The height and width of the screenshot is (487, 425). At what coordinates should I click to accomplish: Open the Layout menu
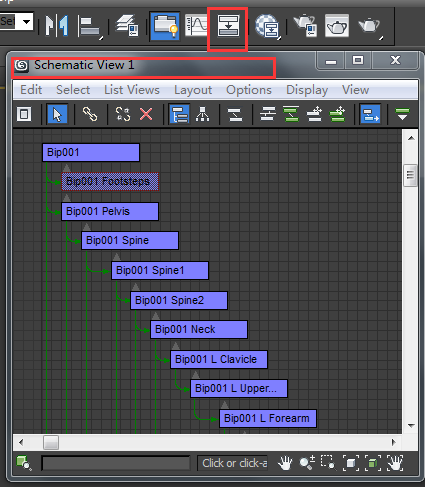(193, 90)
